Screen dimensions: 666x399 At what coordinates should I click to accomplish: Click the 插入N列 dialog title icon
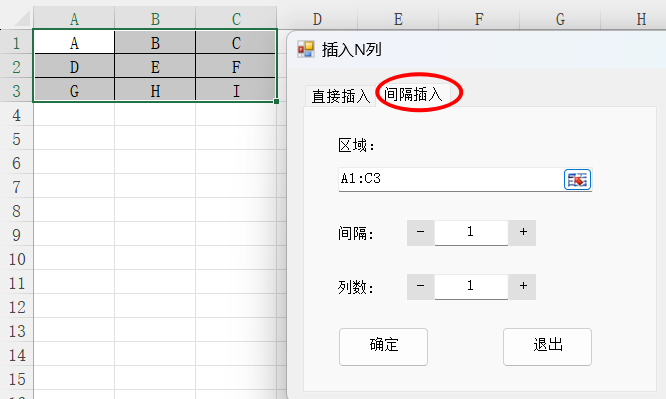[306, 49]
